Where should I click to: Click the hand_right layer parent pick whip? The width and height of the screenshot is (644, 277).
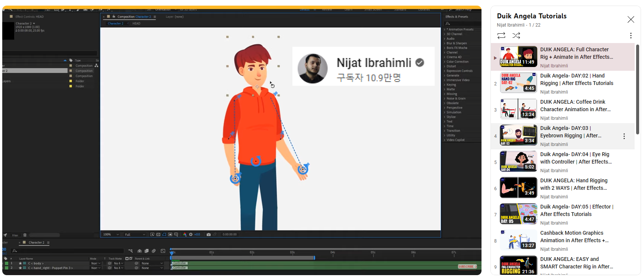136,268
